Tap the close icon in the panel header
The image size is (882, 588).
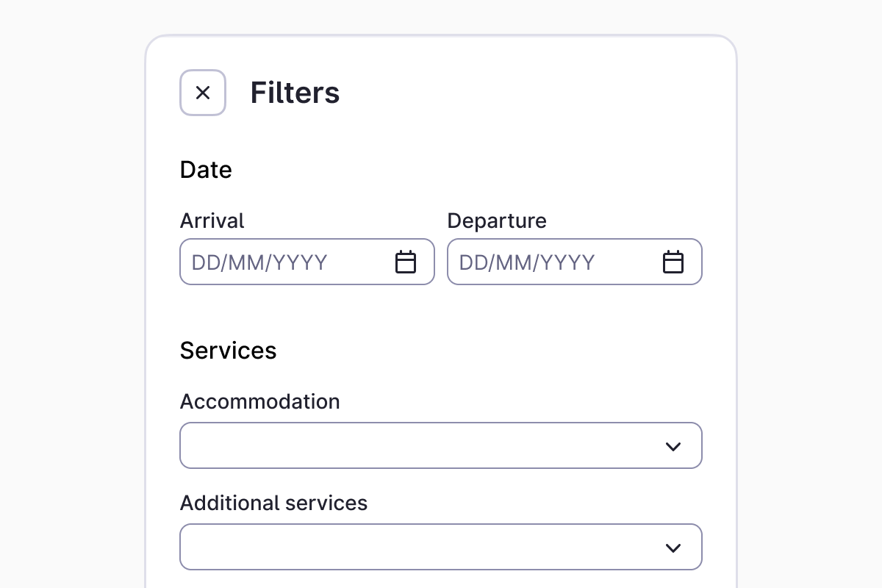pyautogui.click(x=202, y=92)
